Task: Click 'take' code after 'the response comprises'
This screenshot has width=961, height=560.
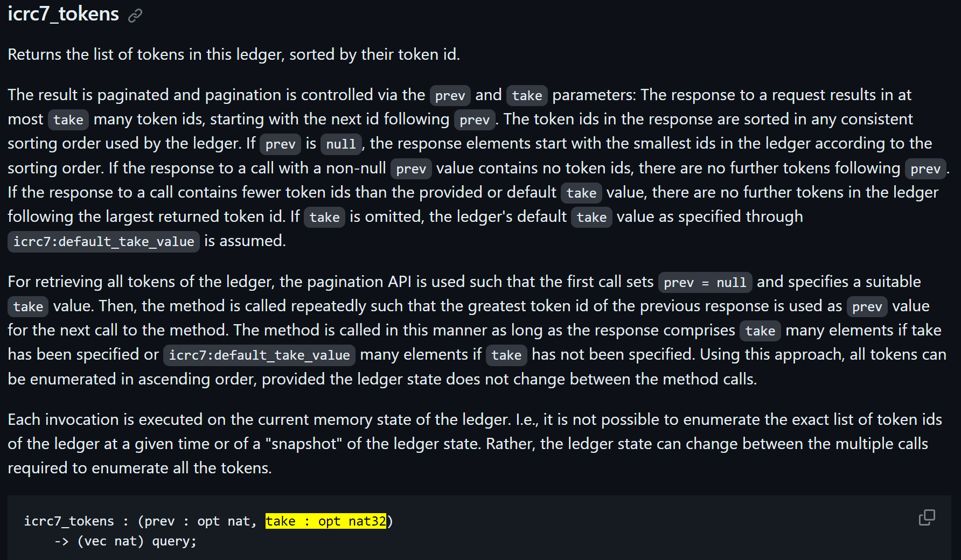Action: click(x=760, y=331)
